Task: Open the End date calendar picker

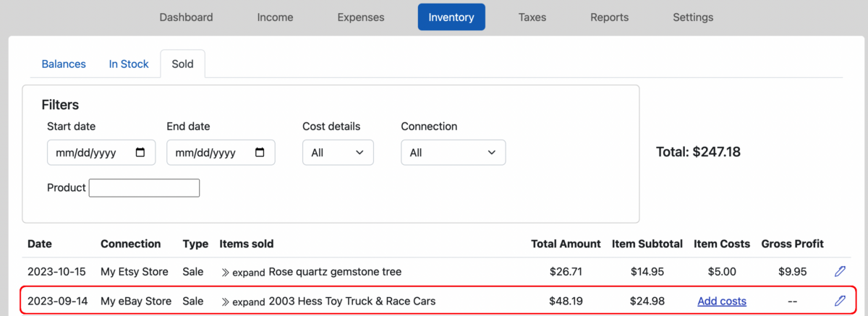Action: [x=260, y=153]
